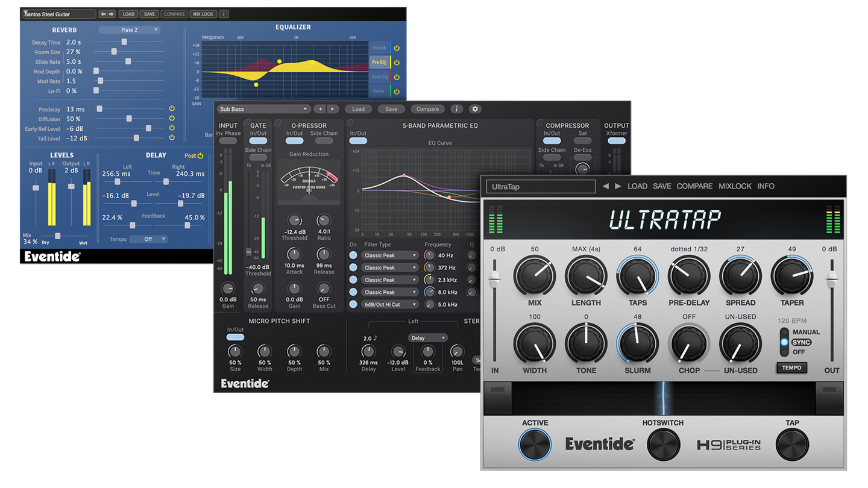Viewport: 868px width, 488px height.
Task: Click COMPARE in the UltraTap header
Action: (694, 186)
